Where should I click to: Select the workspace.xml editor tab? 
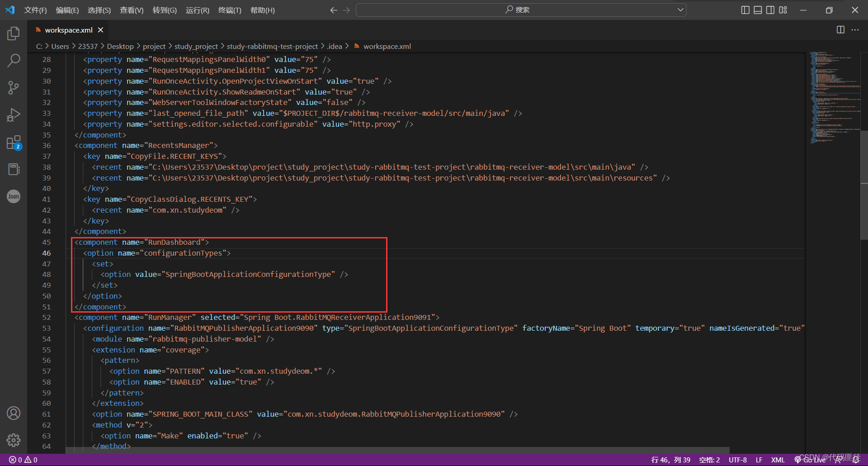(x=68, y=30)
